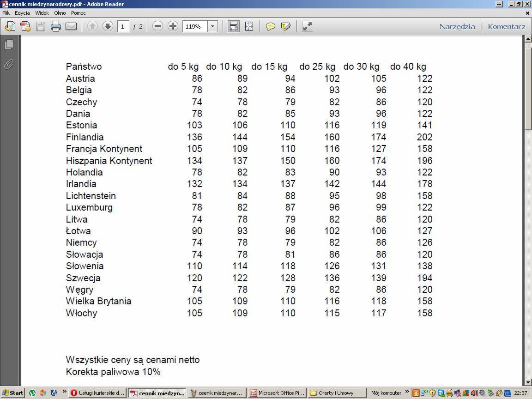
Task: Expand the zoom level dropdown
Action: [213, 26]
